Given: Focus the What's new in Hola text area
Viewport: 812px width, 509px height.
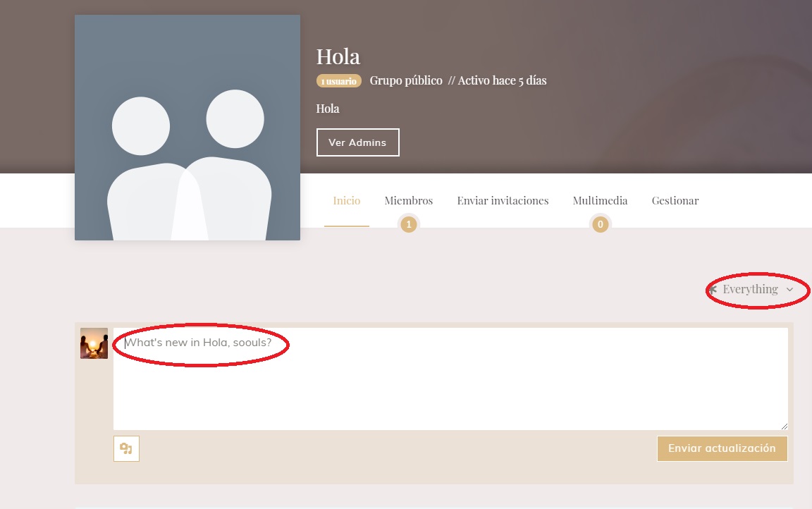Looking at the screenshot, I should click(x=450, y=379).
